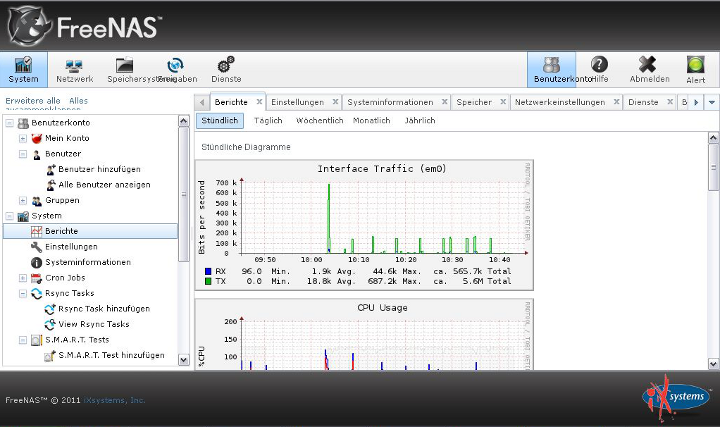Click Benutzer hinzufügen in sidebar
This screenshot has height=427, width=720.
[x=99, y=169]
